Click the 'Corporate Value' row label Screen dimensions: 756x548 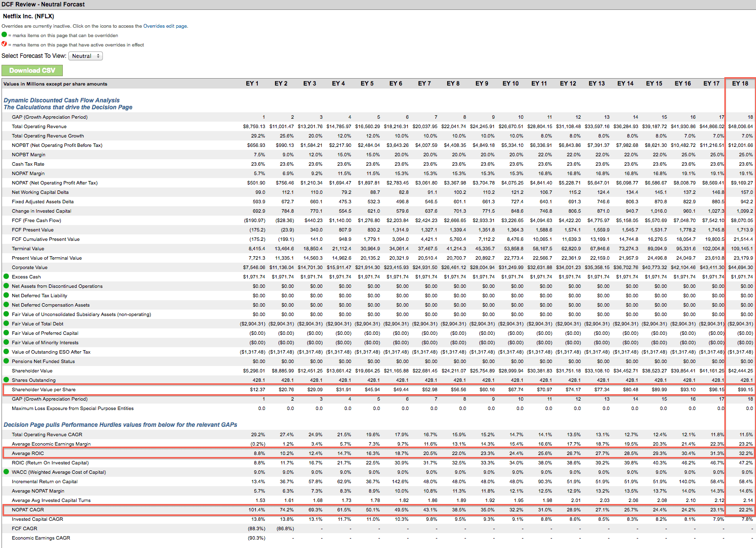[30, 268]
